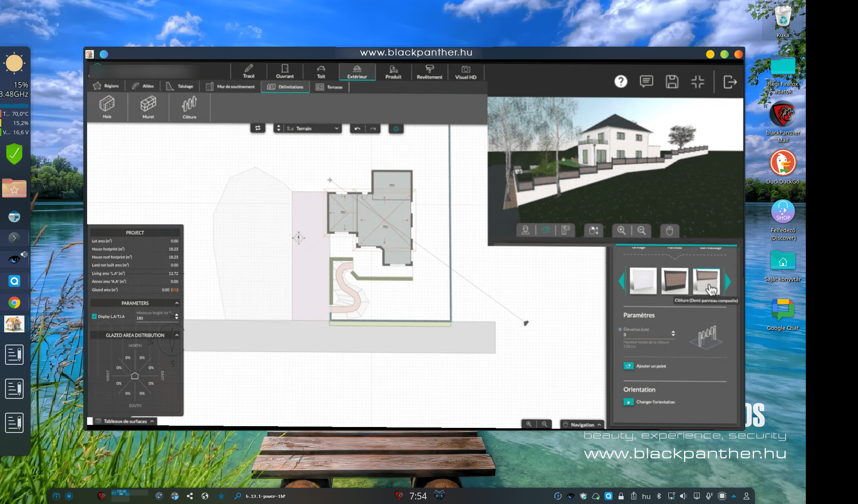Viewport: 858px width, 504px height.
Task: Open the Revêtement menu
Action: pyautogui.click(x=429, y=72)
